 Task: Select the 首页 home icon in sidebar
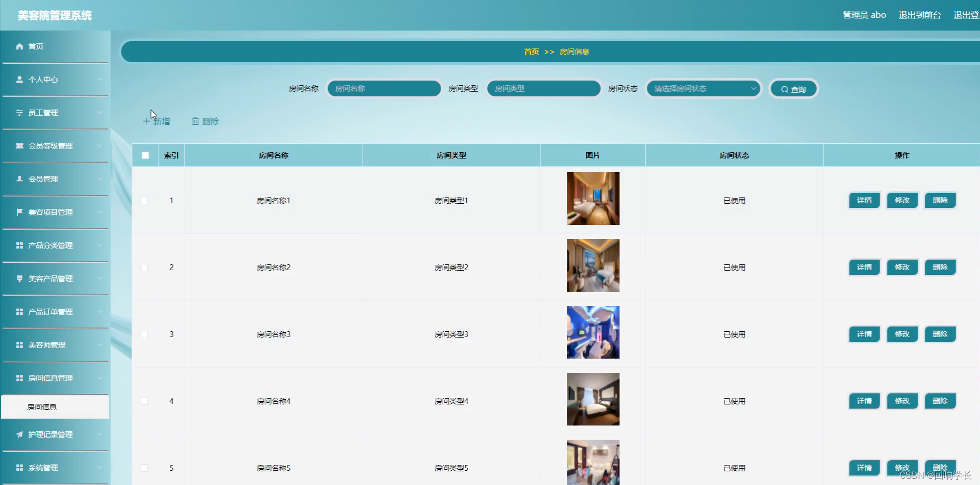(x=19, y=46)
